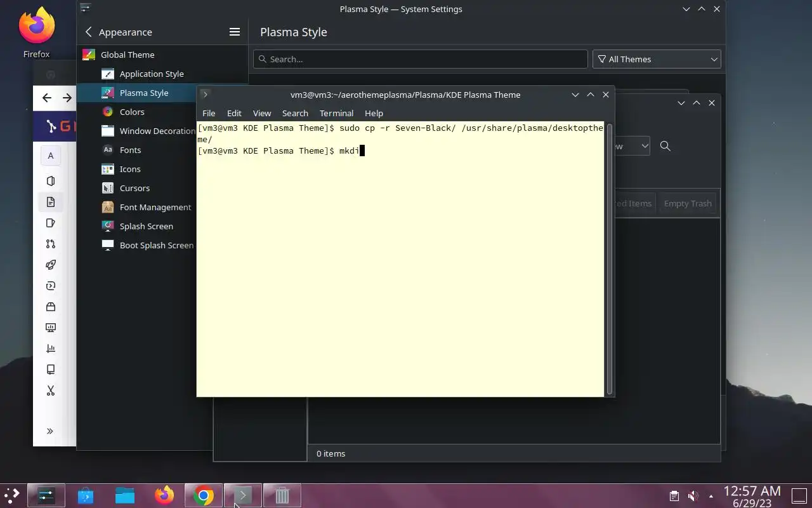Click the panel layout icon in browser sidebar
812x508 pixels.
tap(51, 181)
